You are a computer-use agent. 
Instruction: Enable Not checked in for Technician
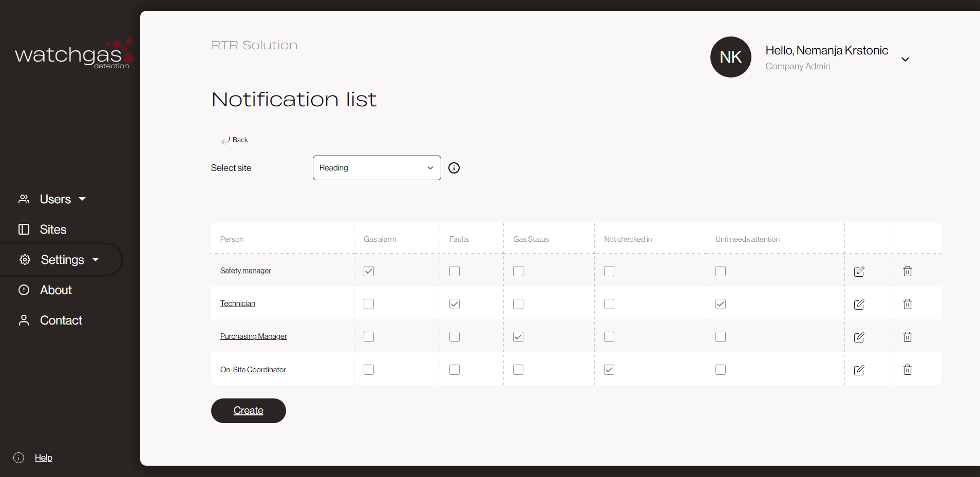(609, 304)
